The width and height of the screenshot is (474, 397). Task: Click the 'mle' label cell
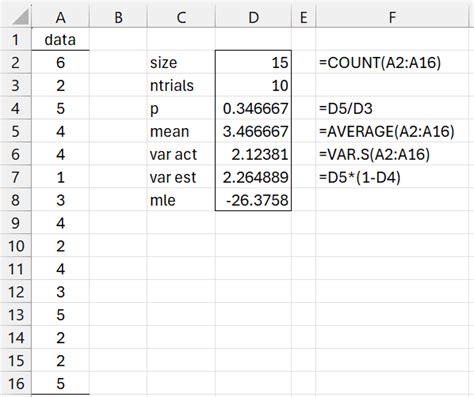181,200
